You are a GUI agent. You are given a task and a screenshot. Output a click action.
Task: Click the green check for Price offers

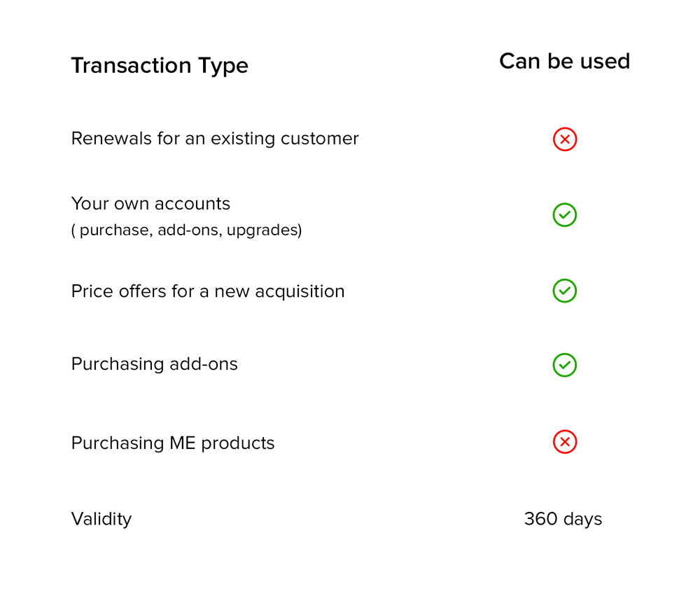pos(565,291)
